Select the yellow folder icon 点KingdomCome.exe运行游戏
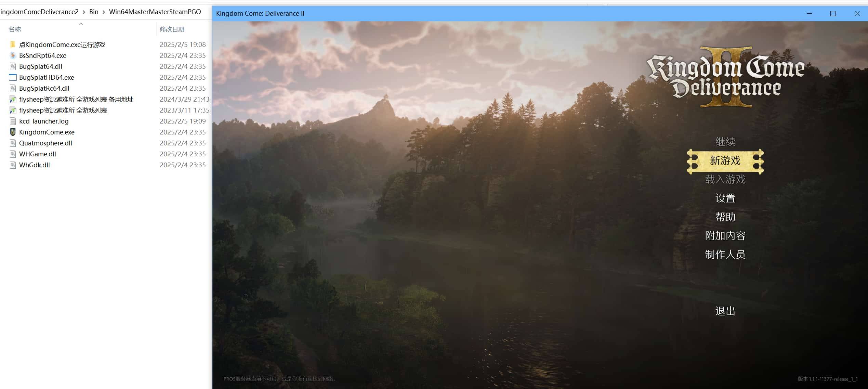868x389 pixels. click(x=13, y=44)
